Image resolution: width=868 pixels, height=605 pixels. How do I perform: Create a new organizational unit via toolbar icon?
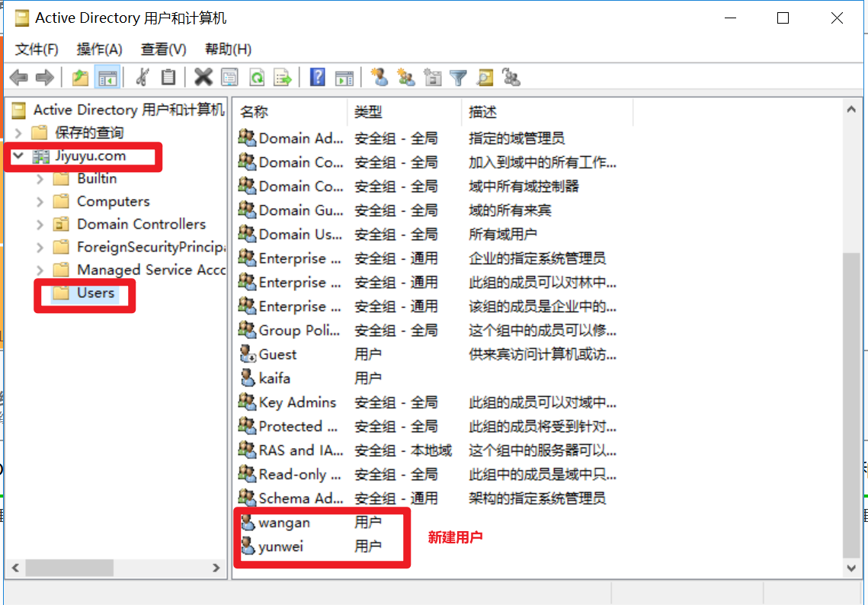432,78
